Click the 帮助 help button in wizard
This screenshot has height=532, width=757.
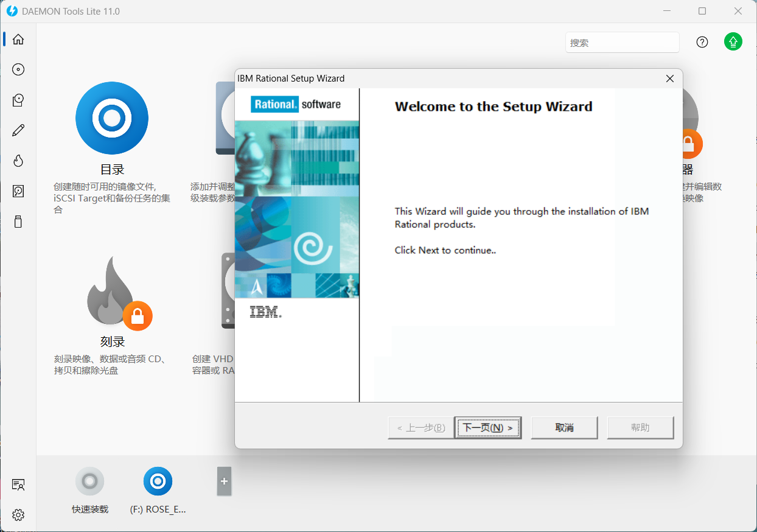click(x=640, y=428)
